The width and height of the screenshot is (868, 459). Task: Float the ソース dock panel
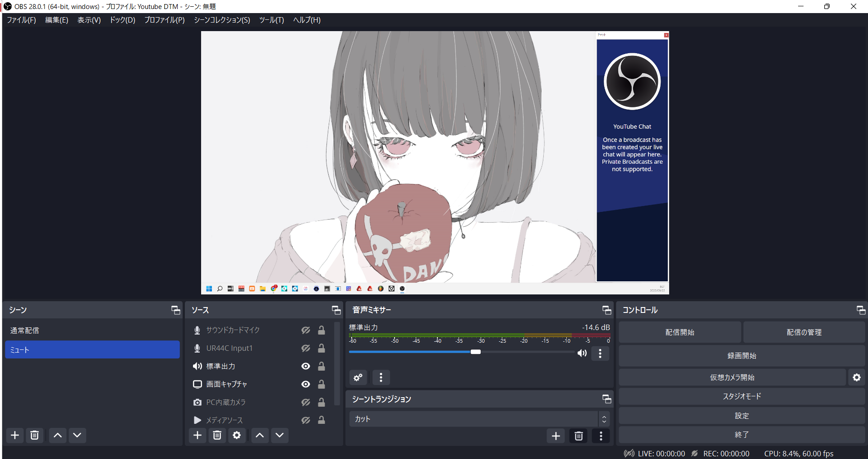tap(336, 310)
